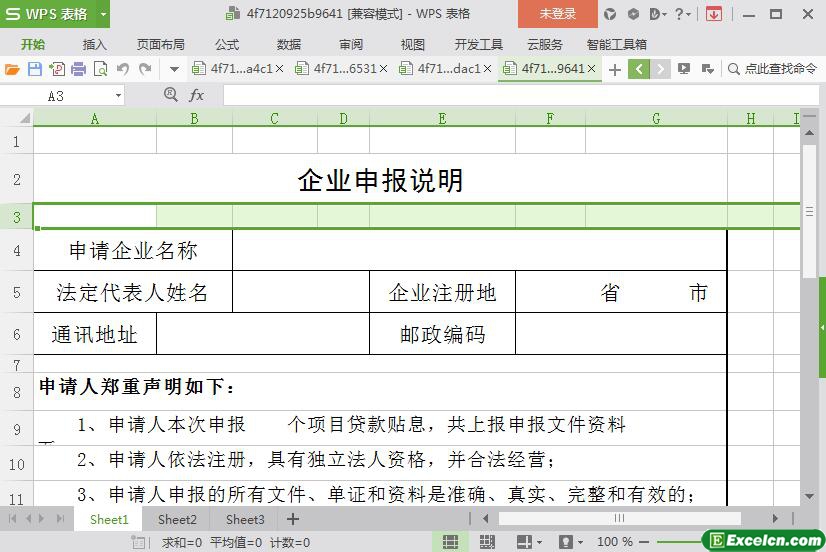Open the WPS 表格 application menu dropdown
The image size is (826, 552).
pos(100,14)
